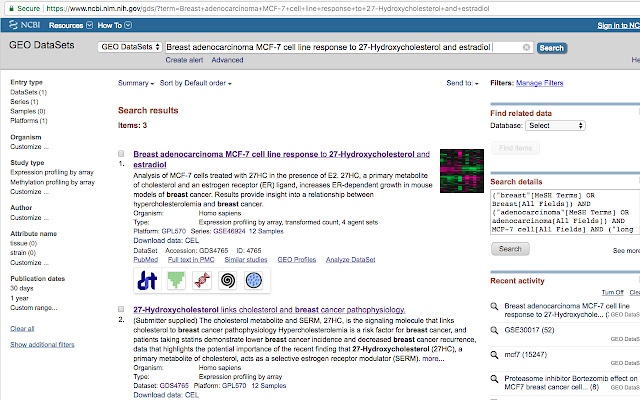Image resolution: width=640 pixels, height=400 pixels.
Task: Clear the search field with the X icon
Action: [527, 47]
